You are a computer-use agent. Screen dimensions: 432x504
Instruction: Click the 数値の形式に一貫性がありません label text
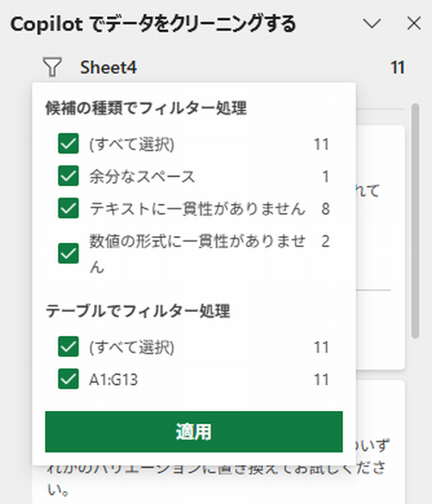pos(197,254)
